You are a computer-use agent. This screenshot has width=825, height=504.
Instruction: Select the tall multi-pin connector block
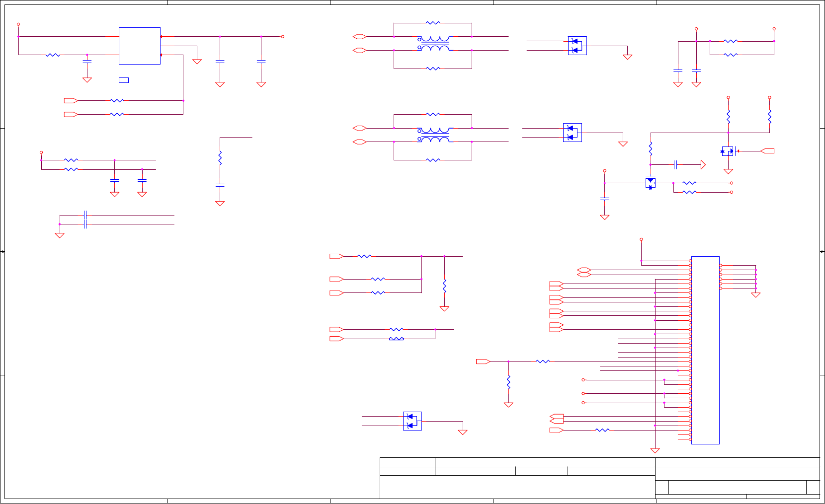(x=705, y=350)
